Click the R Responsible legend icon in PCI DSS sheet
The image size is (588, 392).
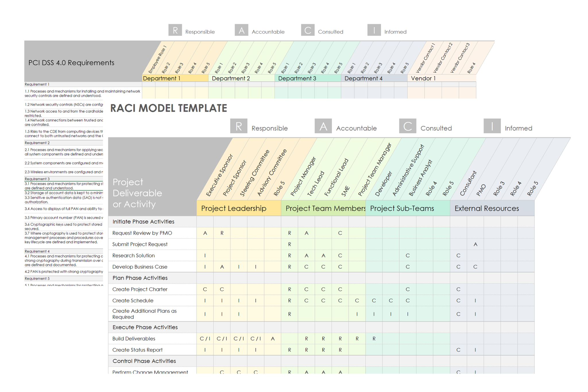coord(175,30)
